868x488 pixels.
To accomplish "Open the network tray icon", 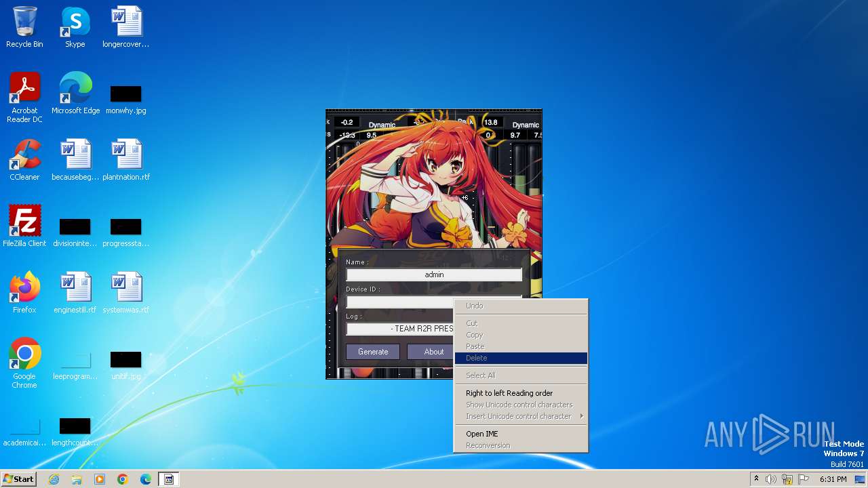I will (x=787, y=479).
